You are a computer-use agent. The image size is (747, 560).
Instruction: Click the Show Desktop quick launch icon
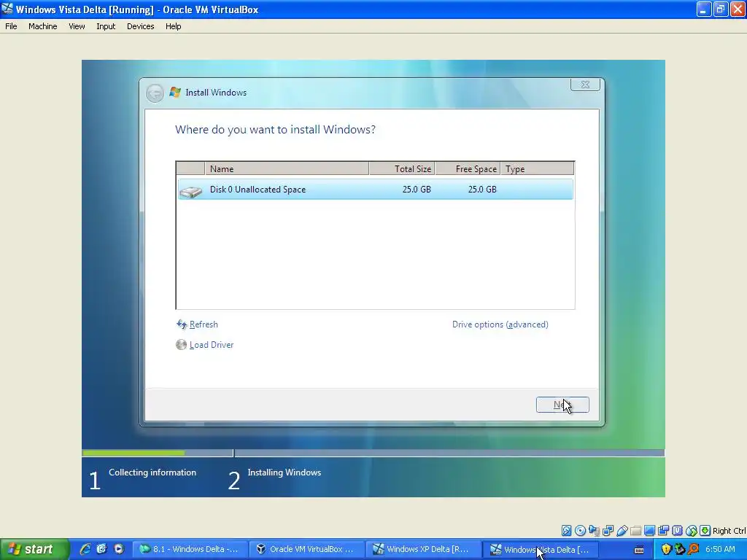pos(101,549)
